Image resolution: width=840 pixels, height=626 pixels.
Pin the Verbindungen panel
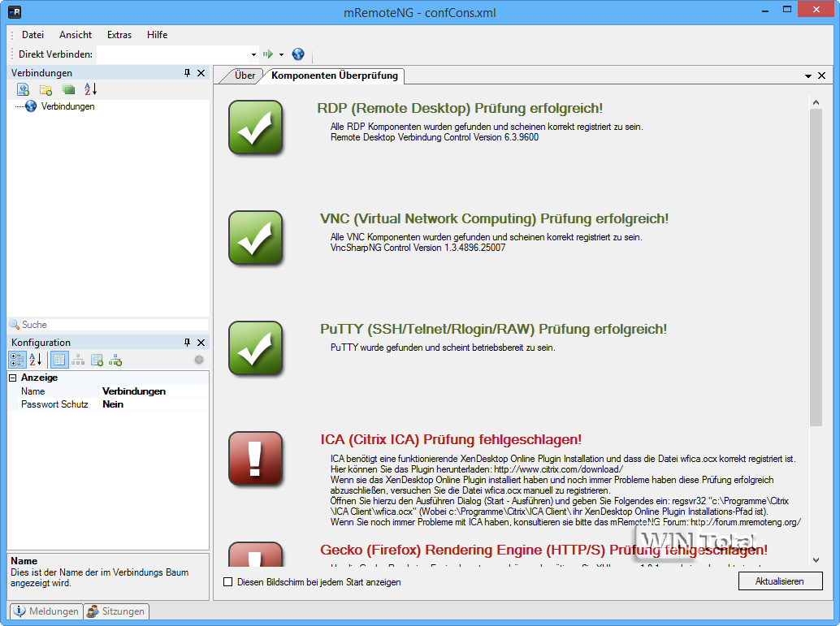tap(187, 73)
